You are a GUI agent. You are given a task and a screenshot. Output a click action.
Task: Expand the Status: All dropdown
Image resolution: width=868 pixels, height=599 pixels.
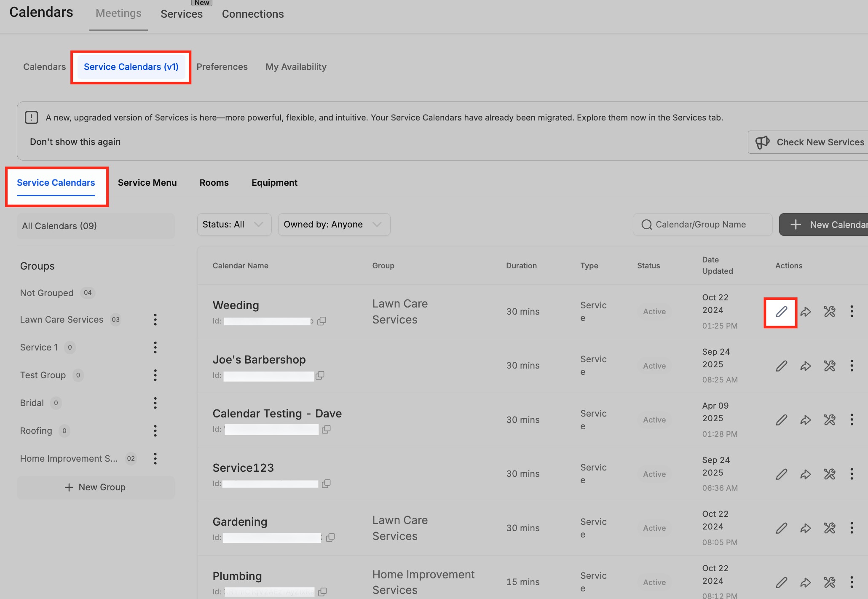click(x=234, y=225)
